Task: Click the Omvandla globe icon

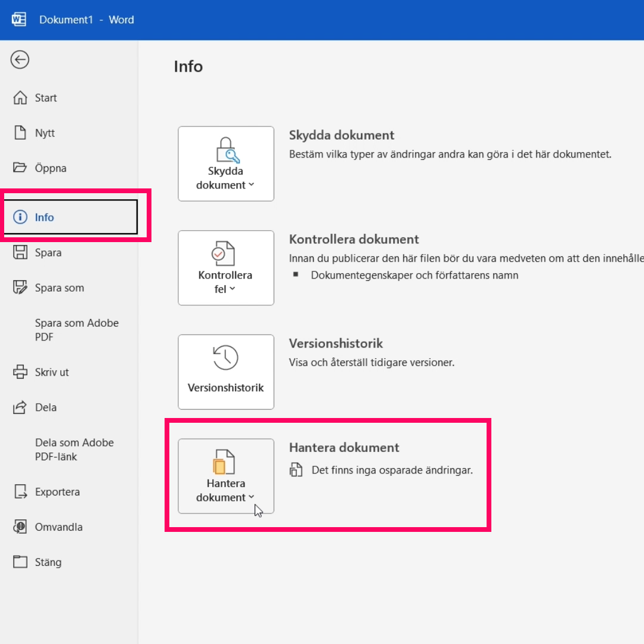Action: [x=20, y=527]
